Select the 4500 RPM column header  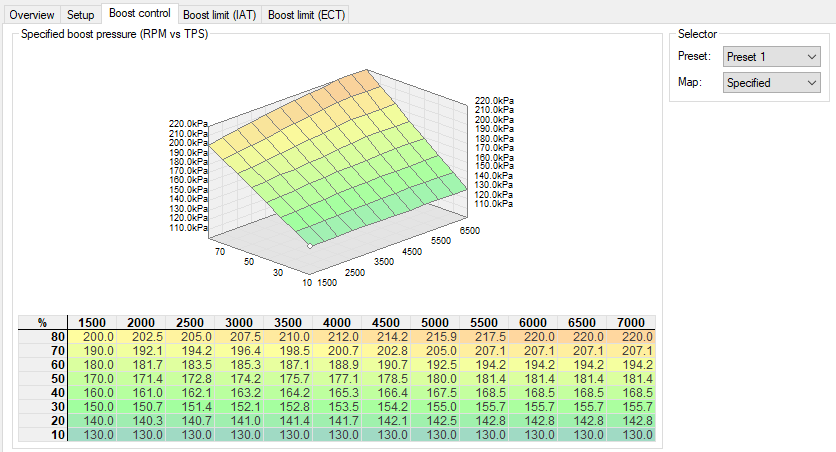387,322
